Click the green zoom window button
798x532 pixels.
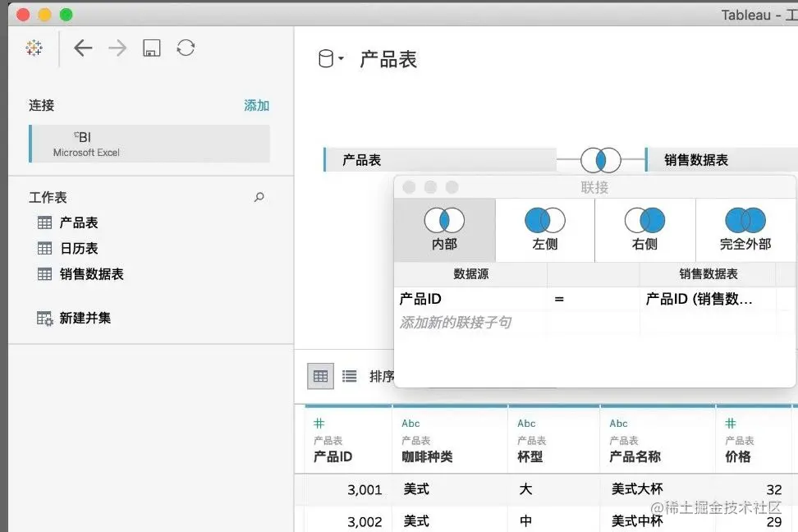tap(66, 15)
